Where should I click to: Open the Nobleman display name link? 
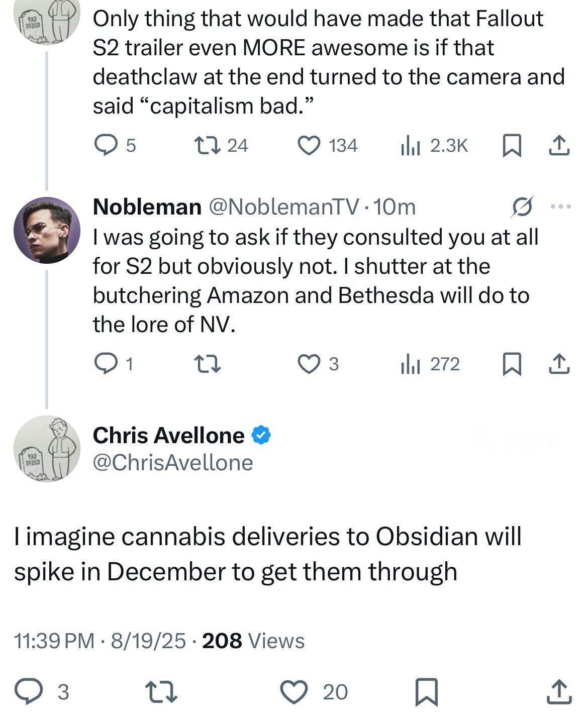pyautogui.click(x=147, y=207)
